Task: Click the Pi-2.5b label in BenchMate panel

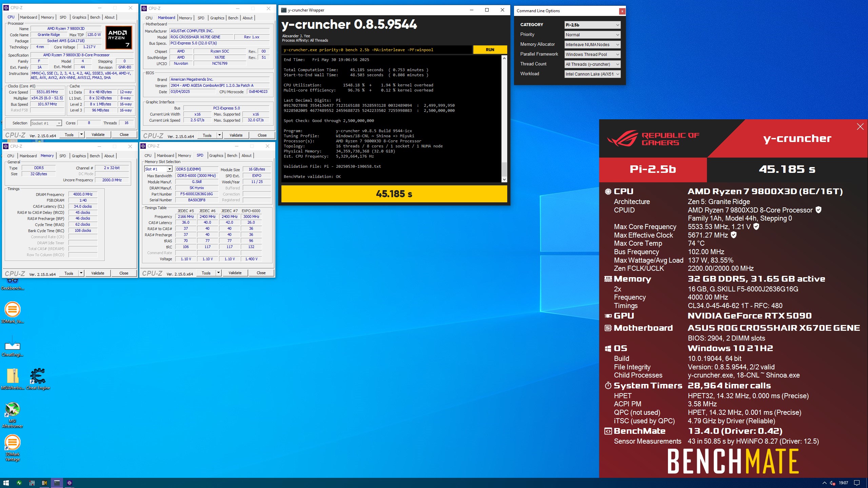Action: coord(653,169)
